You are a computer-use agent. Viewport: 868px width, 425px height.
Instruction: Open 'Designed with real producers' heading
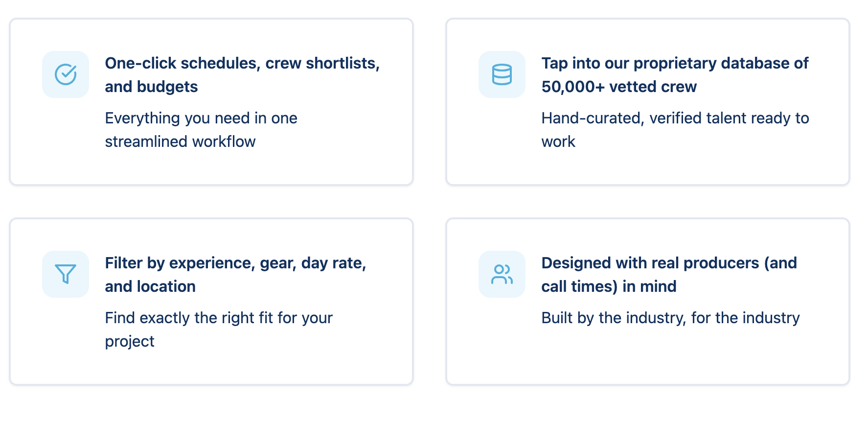pos(669,263)
